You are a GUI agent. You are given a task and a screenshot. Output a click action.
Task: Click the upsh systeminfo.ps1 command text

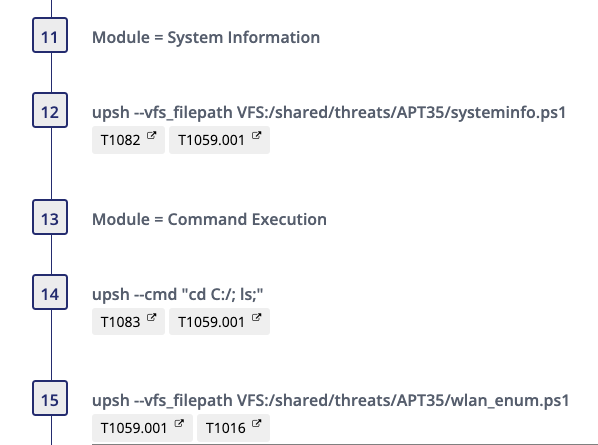(329, 112)
